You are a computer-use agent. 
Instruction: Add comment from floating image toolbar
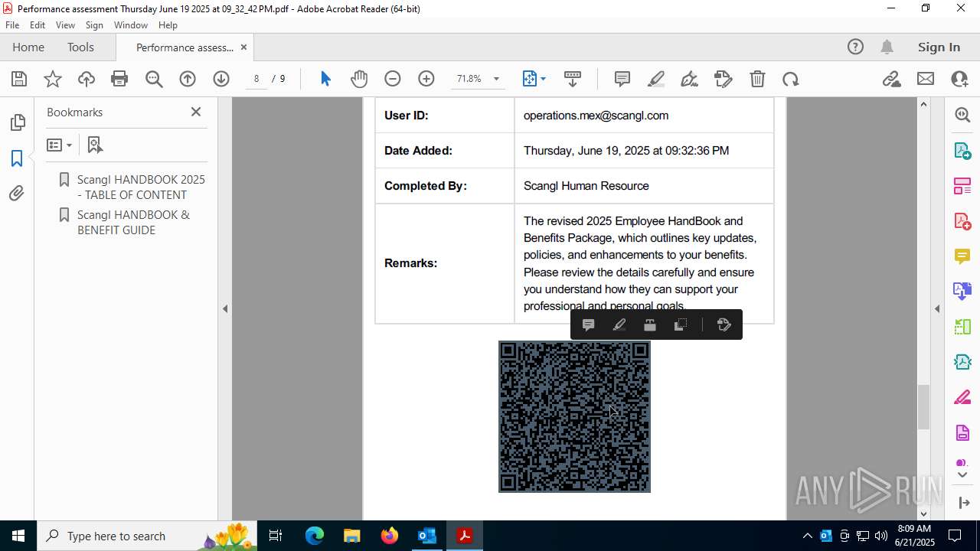click(x=589, y=325)
